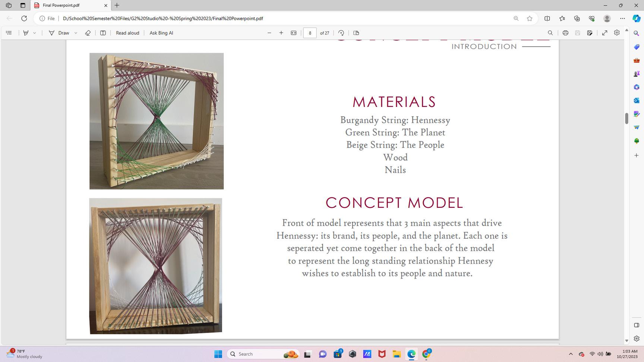Print the PDF document
This screenshot has width=644, height=362.
click(565, 33)
